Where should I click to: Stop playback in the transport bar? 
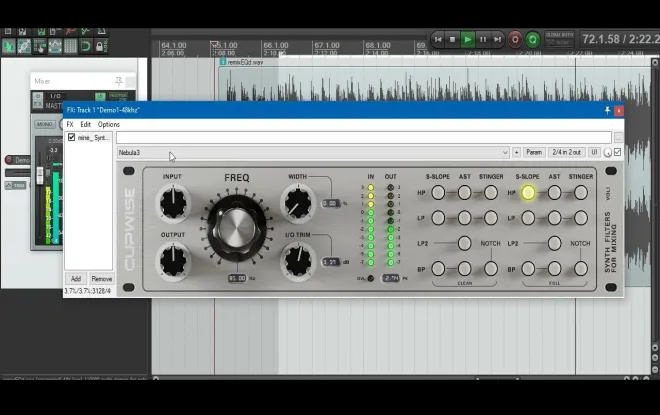[452, 40]
